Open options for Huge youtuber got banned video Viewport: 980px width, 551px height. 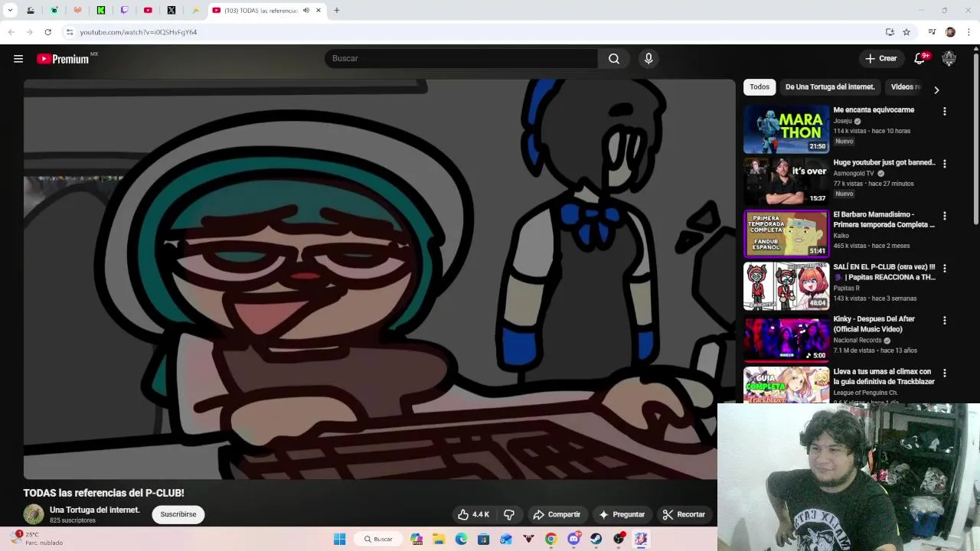(944, 164)
